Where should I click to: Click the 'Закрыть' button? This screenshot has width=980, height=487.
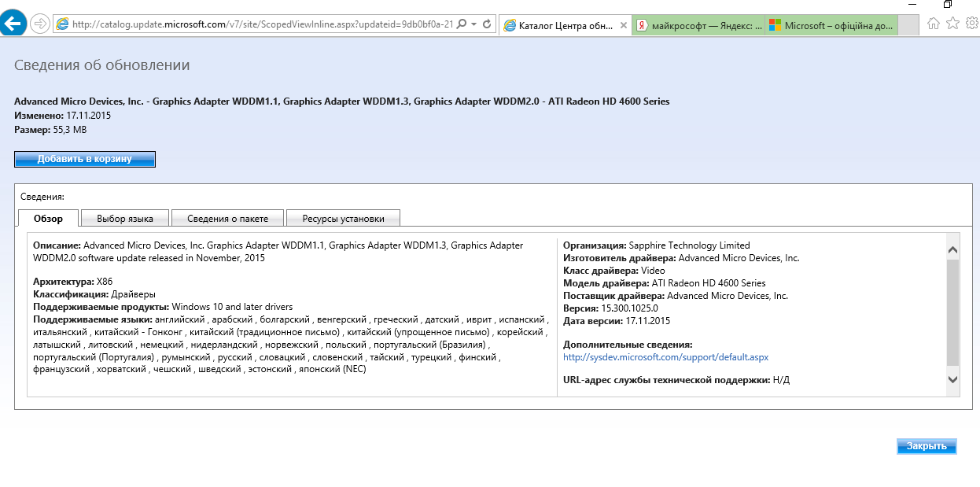pyautogui.click(x=927, y=446)
